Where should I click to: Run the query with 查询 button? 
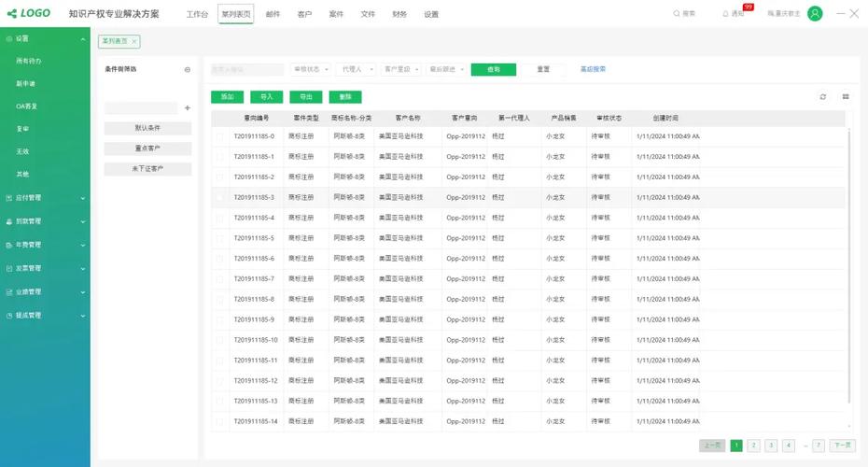tap(494, 69)
